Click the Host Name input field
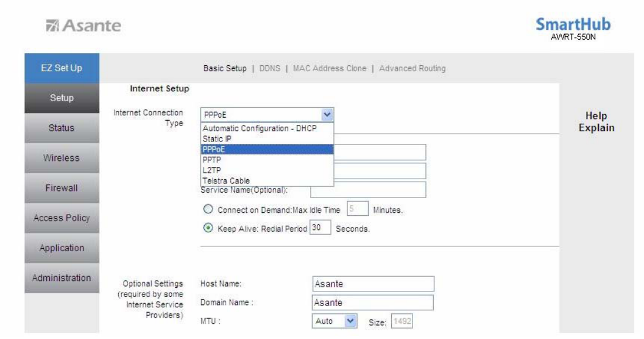The image size is (644, 339). (x=373, y=284)
